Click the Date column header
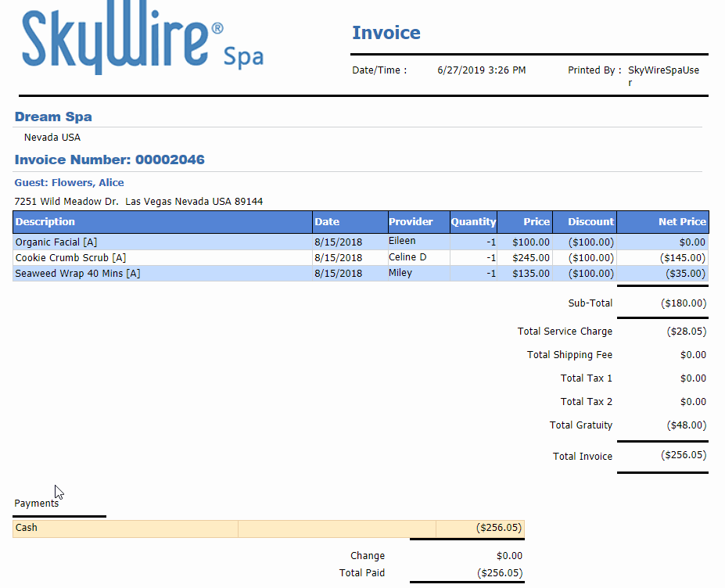Image resolution: width=725 pixels, height=588 pixels. point(327,222)
